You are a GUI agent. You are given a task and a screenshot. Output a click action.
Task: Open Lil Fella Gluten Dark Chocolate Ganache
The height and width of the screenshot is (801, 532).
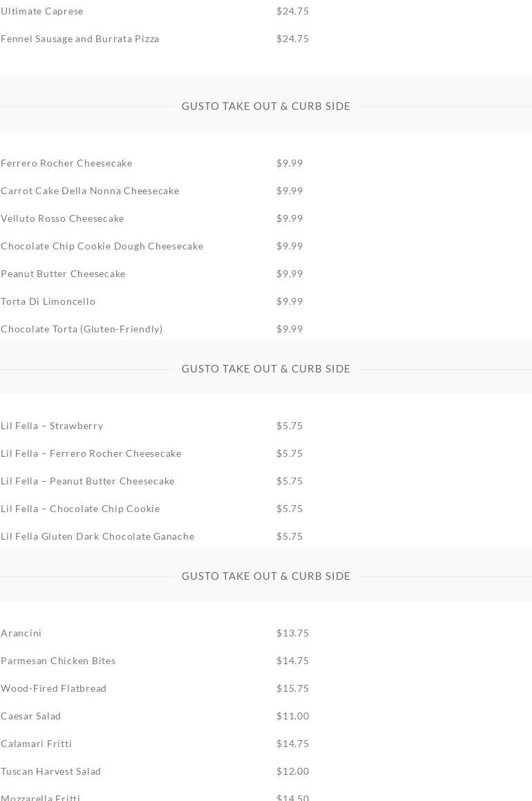pos(97,536)
